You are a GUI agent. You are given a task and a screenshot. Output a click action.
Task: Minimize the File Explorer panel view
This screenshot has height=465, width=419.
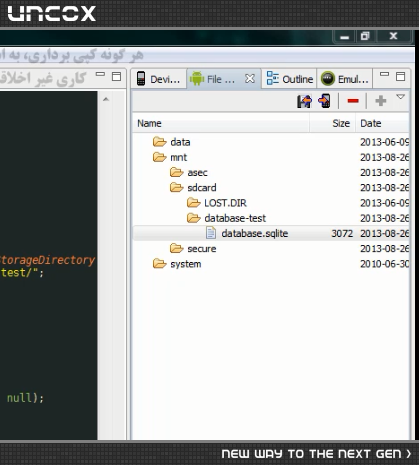(x=384, y=74)
